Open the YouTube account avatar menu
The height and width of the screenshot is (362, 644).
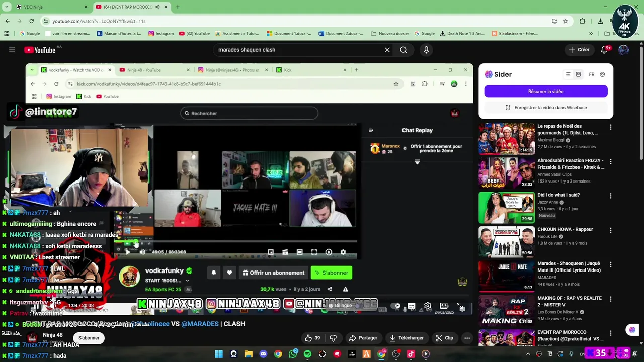click(x=623, y=50)
